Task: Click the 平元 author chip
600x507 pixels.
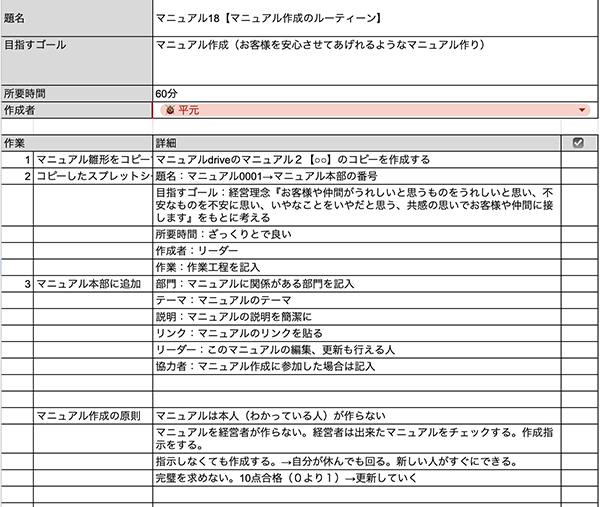Action: point(375,110)
